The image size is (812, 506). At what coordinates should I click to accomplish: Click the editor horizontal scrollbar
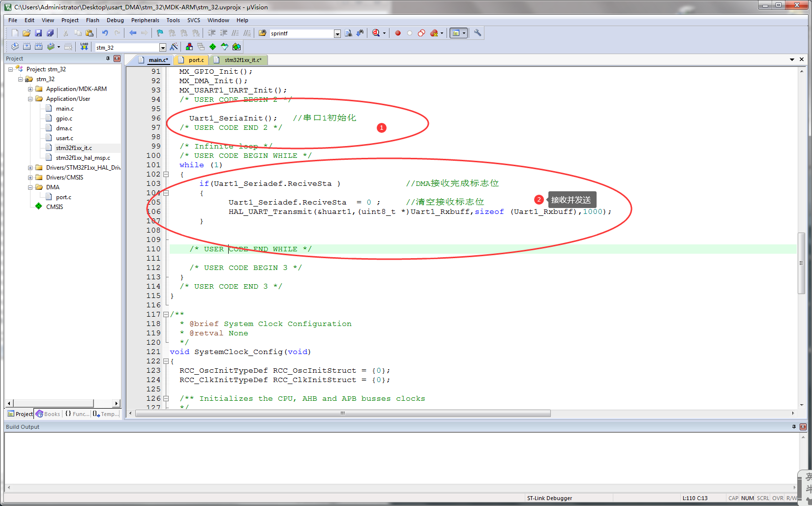(343, 414)
